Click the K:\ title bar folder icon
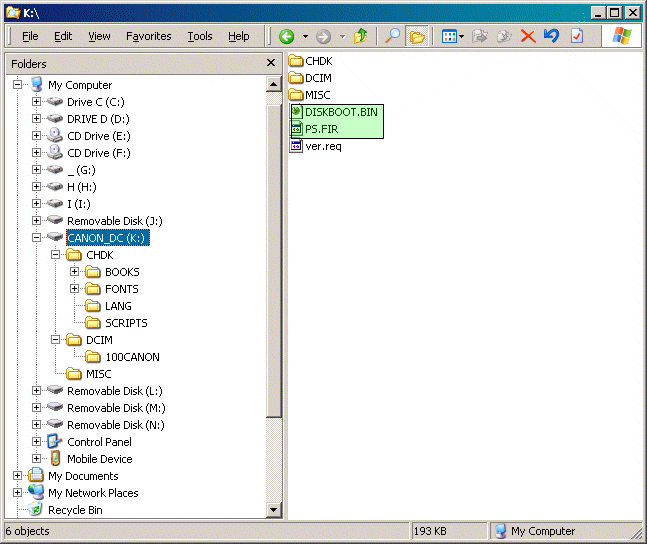647x544 pixels. point(13,13)
